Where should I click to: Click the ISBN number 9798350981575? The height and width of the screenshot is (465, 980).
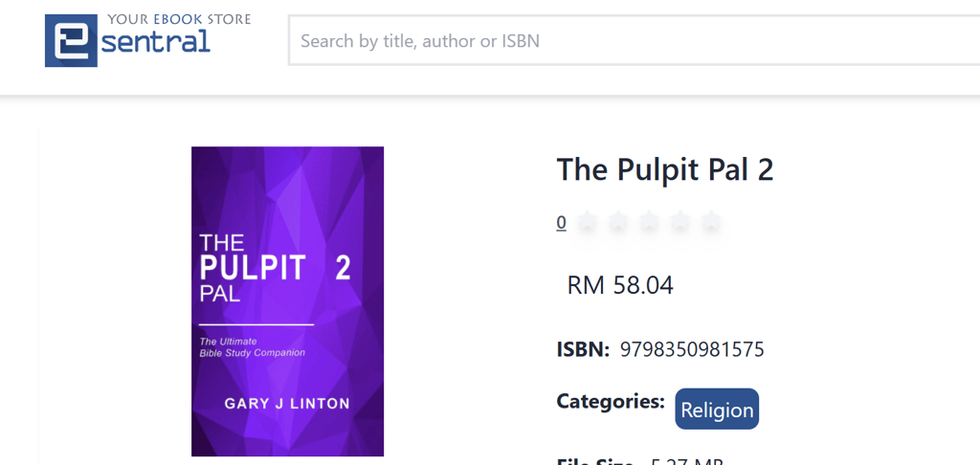click(692, 349)
